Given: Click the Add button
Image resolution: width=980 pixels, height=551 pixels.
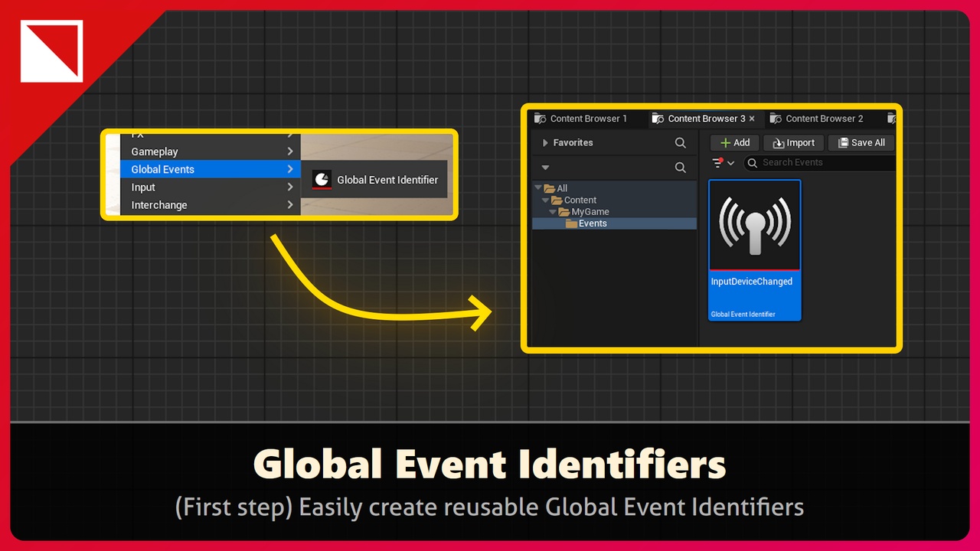Looking at the screenshot, I should point(735,142).
